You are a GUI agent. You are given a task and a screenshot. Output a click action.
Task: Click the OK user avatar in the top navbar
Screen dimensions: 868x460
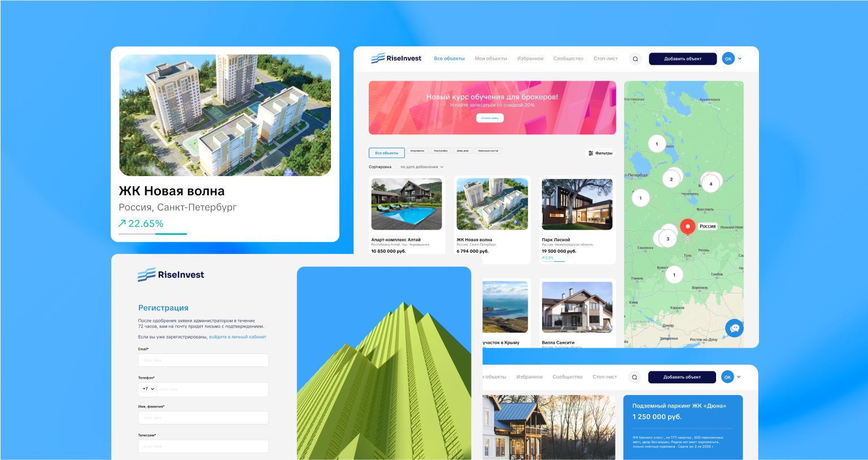click(728, 59)
